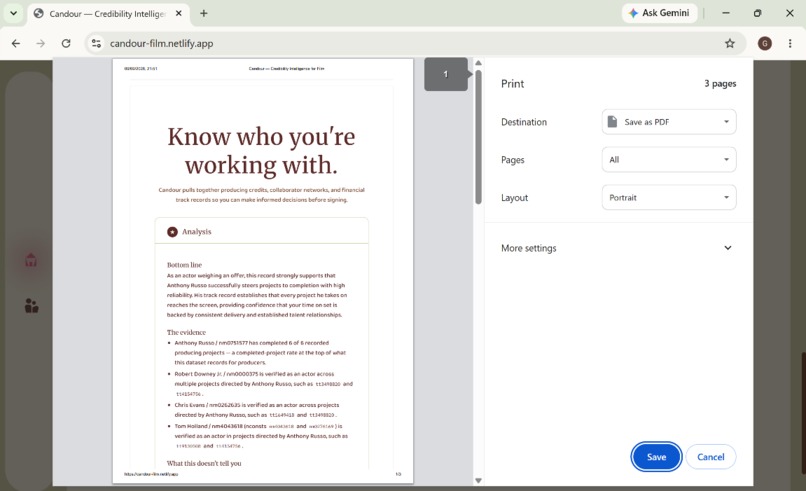
Task: Open the Pages All dropdown
Action: pos(669,159)
